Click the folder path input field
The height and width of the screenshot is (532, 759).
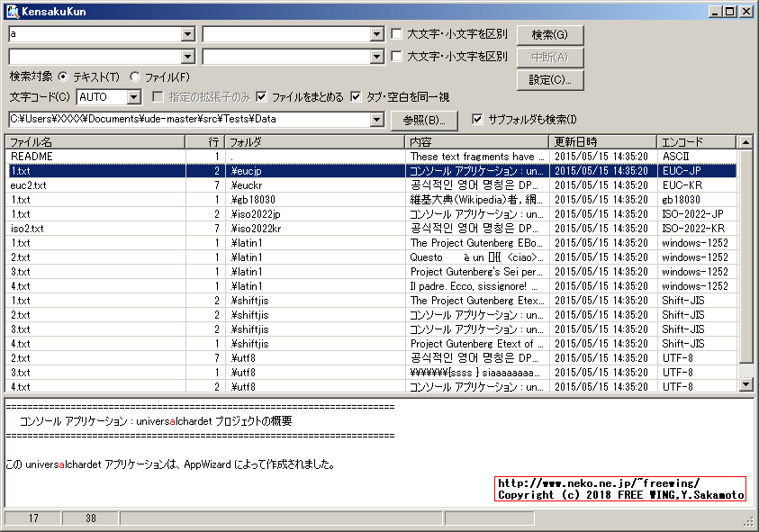(x=190, y=120)
